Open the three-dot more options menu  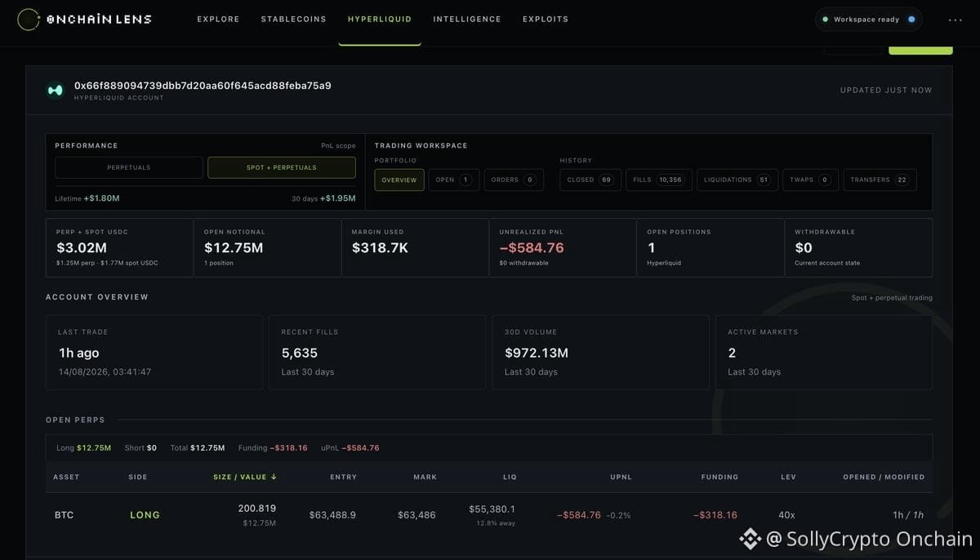point(955,20)
